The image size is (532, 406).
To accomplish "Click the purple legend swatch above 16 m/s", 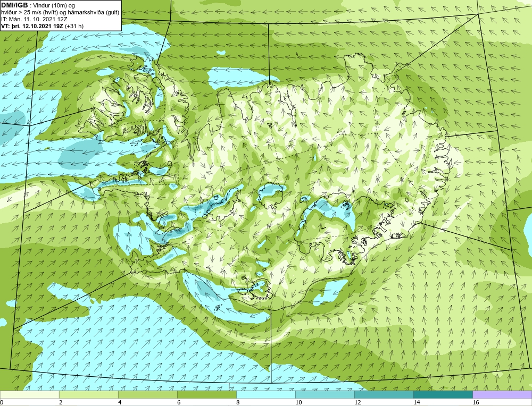I will click(x=502, y=394).
